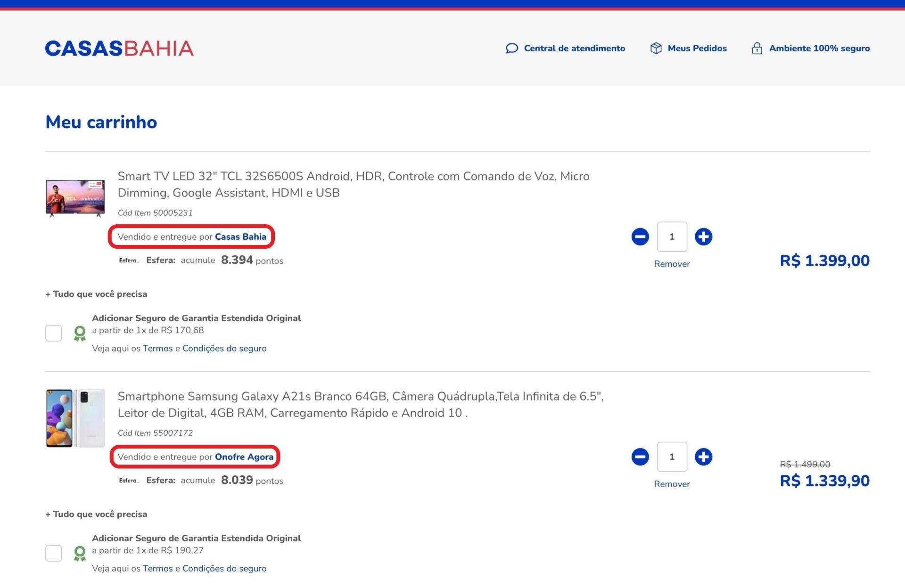Click the Onofre Agora seller link
This screenshot has width=905, height=588.
point(244,457)
